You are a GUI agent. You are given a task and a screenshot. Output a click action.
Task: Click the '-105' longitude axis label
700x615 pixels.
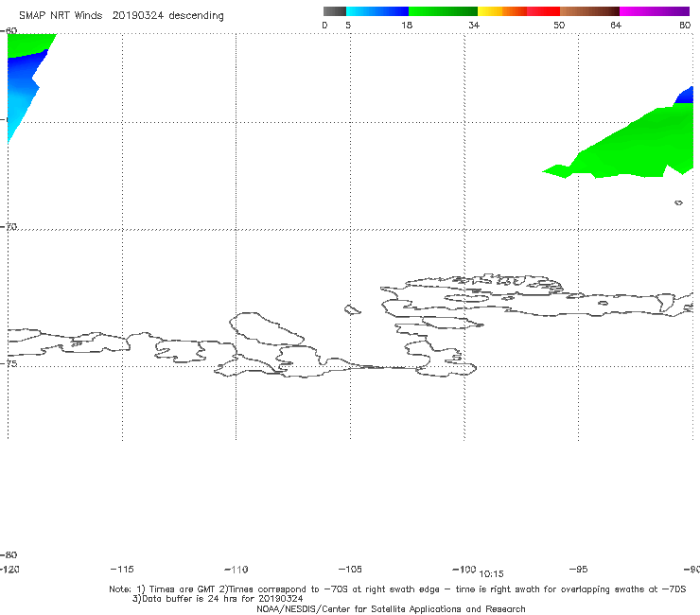(x=350, y=570)
